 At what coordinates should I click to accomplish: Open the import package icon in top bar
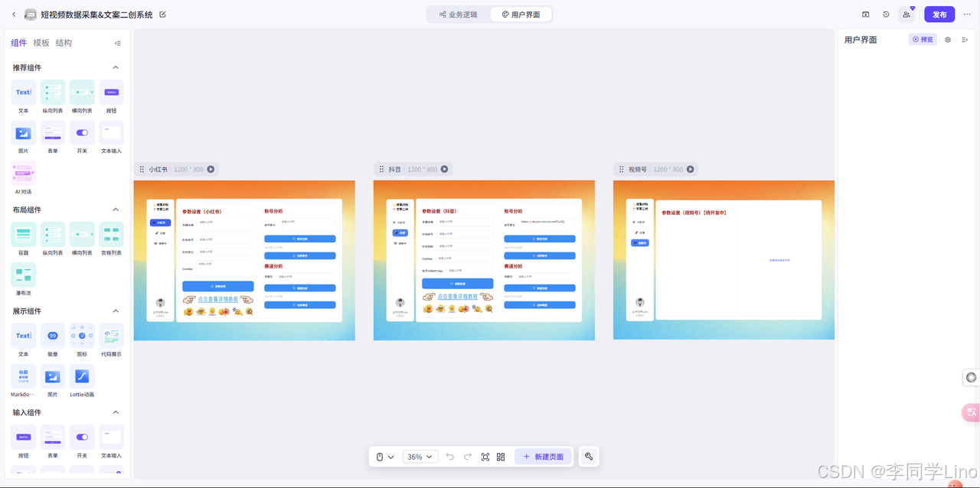coord(866,15)
